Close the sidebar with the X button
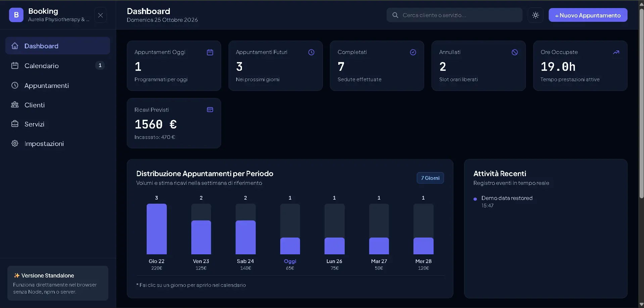Viewport: 644px width, 308px height. pos(100,15)
